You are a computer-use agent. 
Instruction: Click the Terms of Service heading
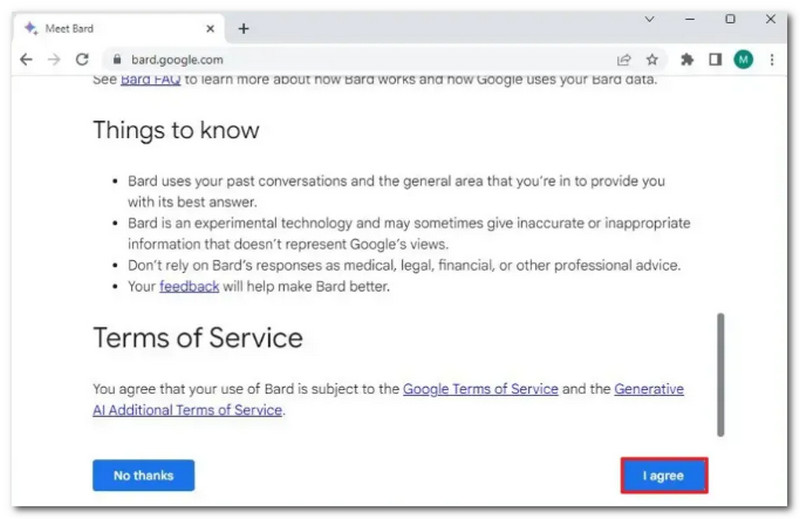198,338
